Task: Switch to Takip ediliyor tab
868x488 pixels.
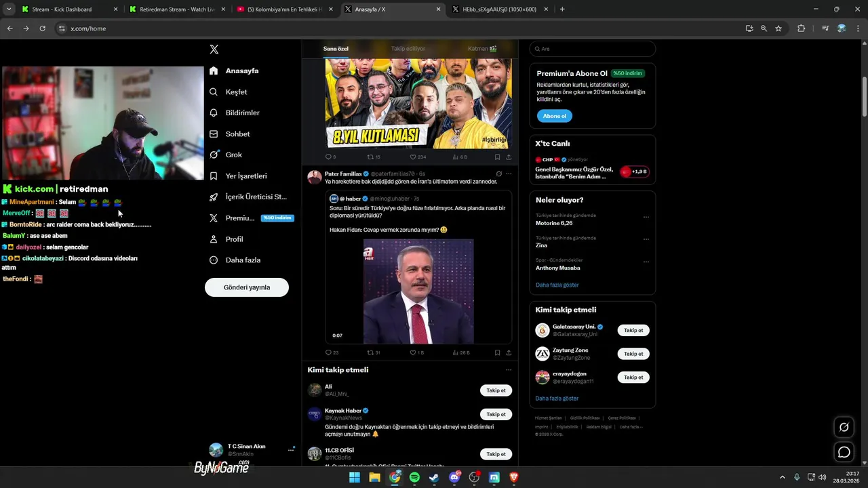Action: pos(408,49)
